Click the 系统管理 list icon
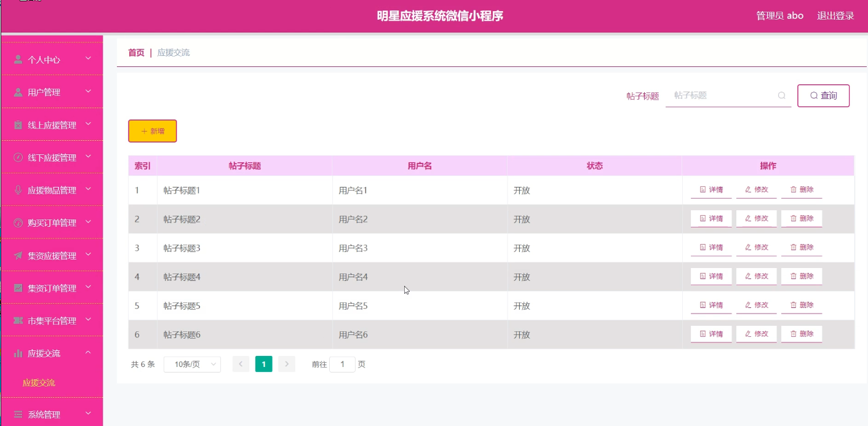 point(18,414)
